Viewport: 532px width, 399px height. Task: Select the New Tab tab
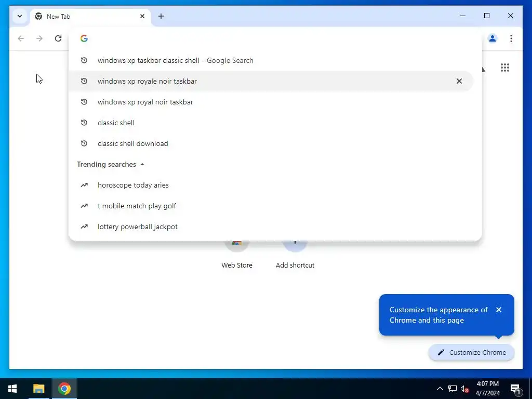(90, 16)
